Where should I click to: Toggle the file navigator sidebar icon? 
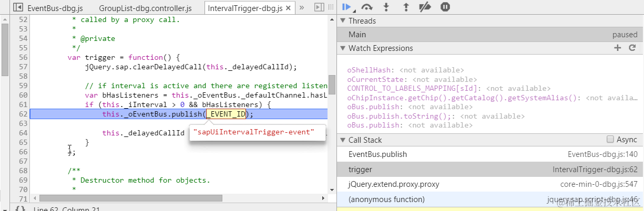pos(18,8)
